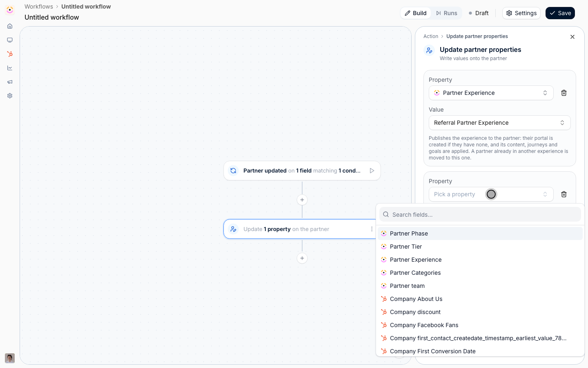Click the app logo at top left
This screenshot has height=368, width=588.
click(x=10, y=9)
